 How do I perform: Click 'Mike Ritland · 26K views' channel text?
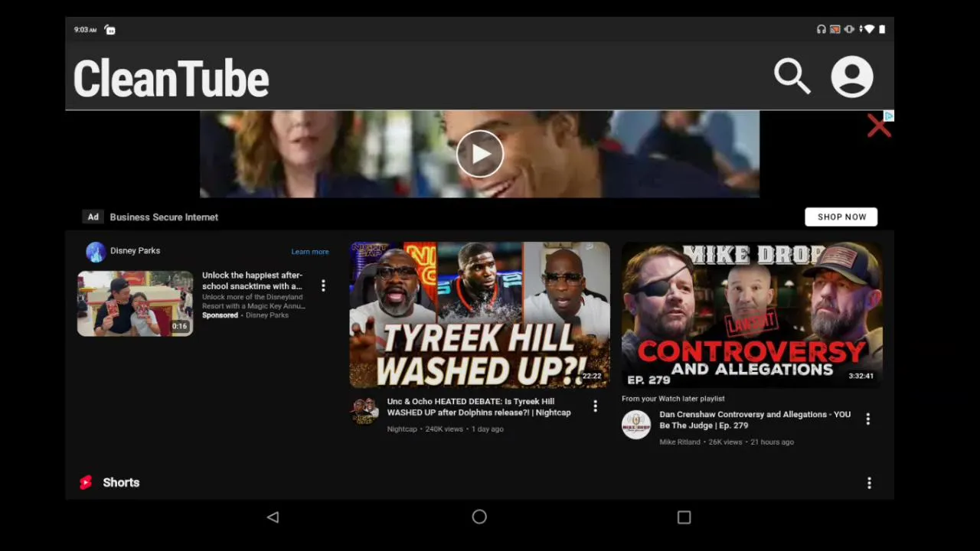[701, 442]
